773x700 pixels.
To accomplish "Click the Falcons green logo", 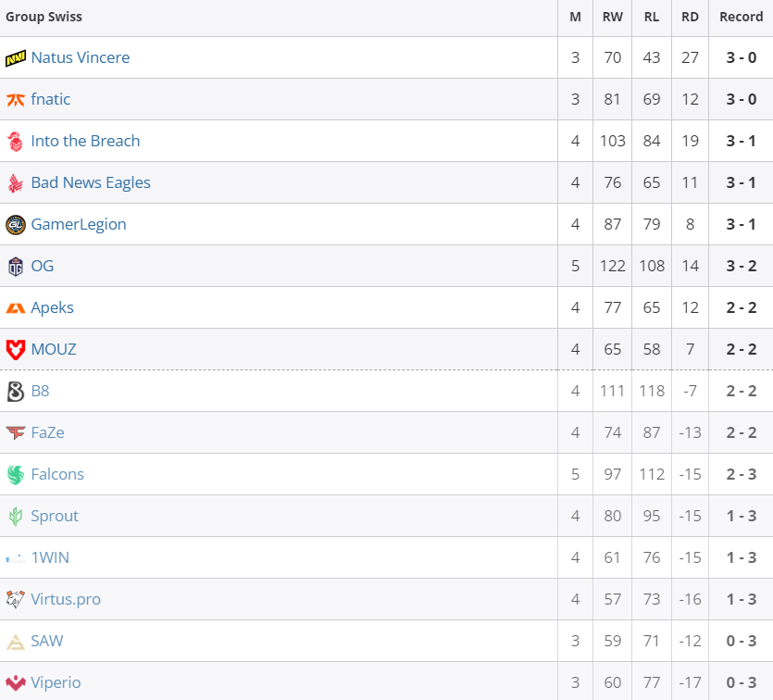I will pyautogui.click(x=16, y=475).
